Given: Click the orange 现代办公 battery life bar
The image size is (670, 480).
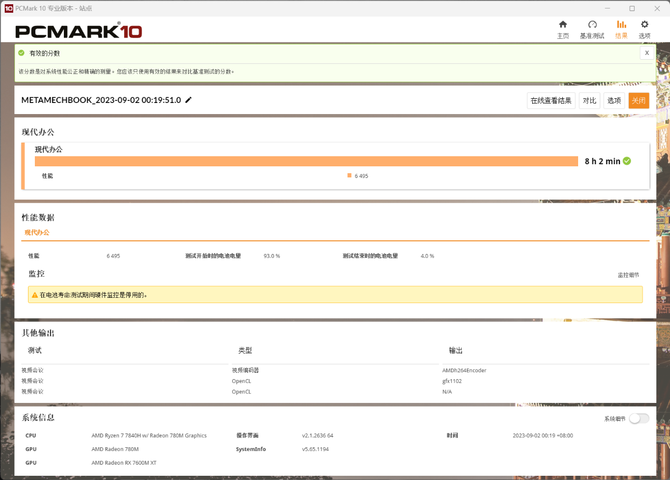Looking at the screenshot, I should [306, 161].
